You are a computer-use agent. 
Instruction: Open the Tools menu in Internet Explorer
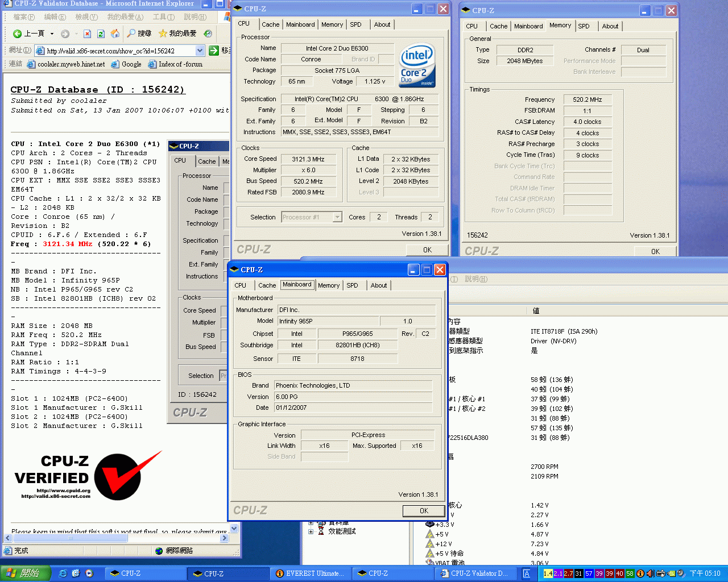[164, 17]
